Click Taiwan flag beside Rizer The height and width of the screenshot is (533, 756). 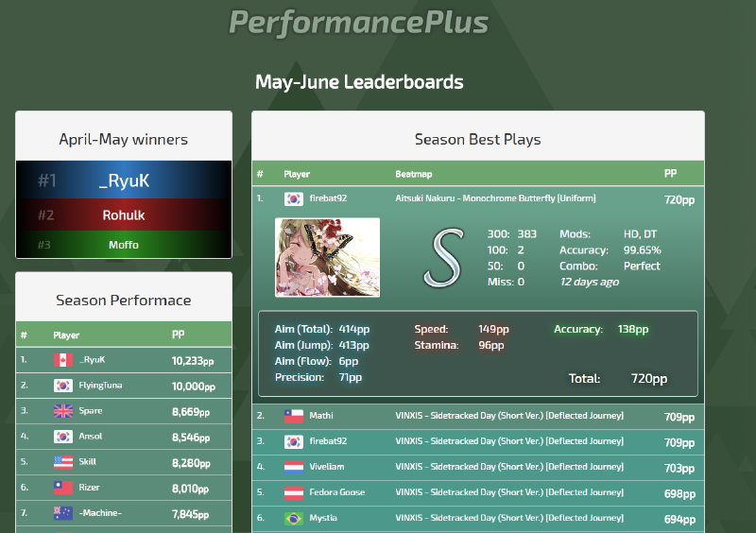pos(63,488)
